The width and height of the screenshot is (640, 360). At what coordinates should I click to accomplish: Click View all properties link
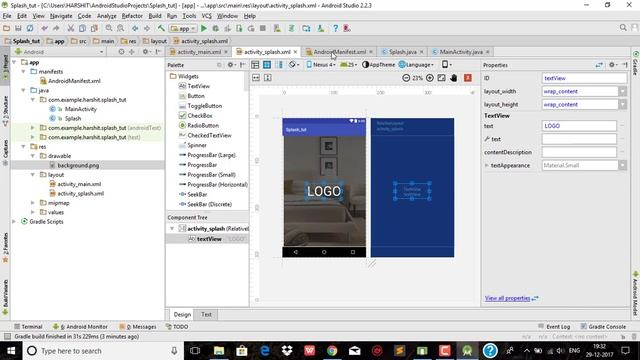pos(507,298)
